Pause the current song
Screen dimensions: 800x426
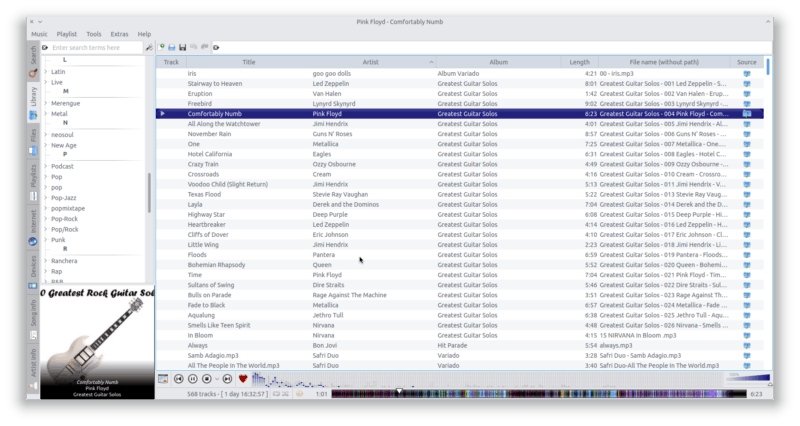(192, 379)
